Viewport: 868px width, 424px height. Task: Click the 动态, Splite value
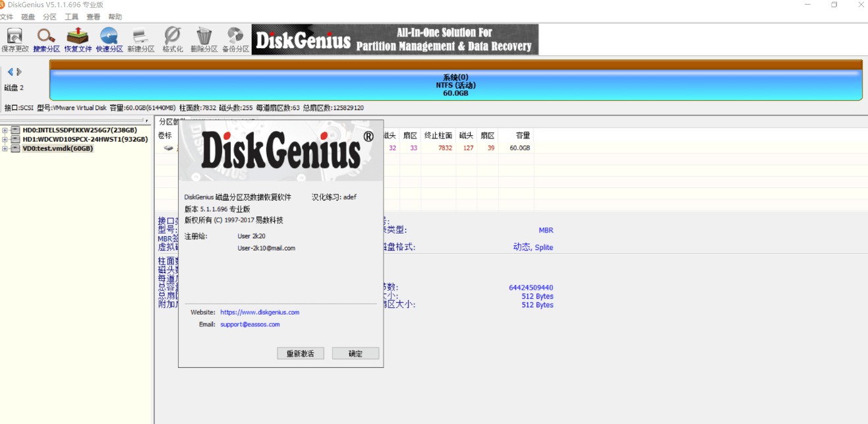coord(533,247)
